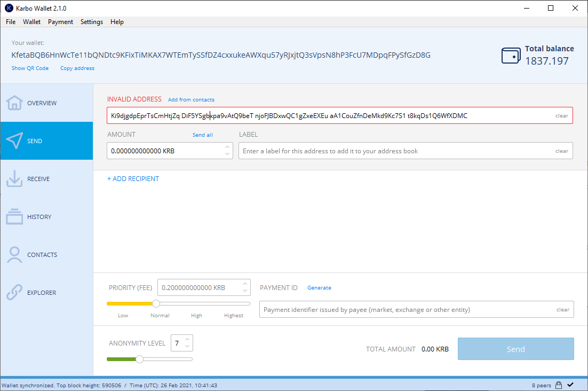Open the Settings menu
Screen dimensions: 588x391
point(91,22)
